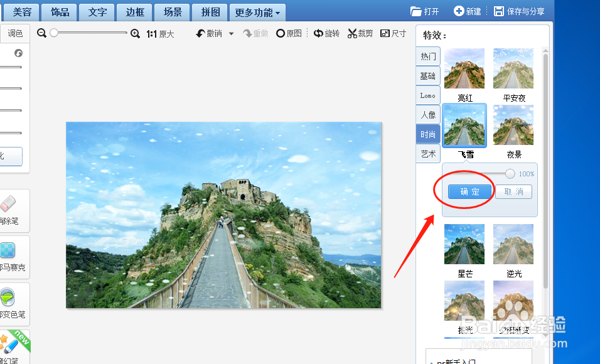
Task: Select the 热门 effects category
Action: click(428, 56)
